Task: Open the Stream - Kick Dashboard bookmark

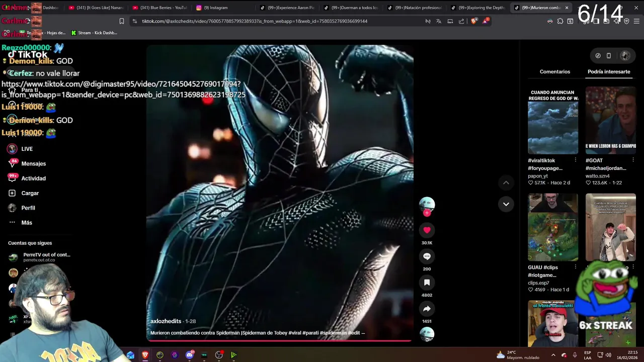Action: click(94, 33)
